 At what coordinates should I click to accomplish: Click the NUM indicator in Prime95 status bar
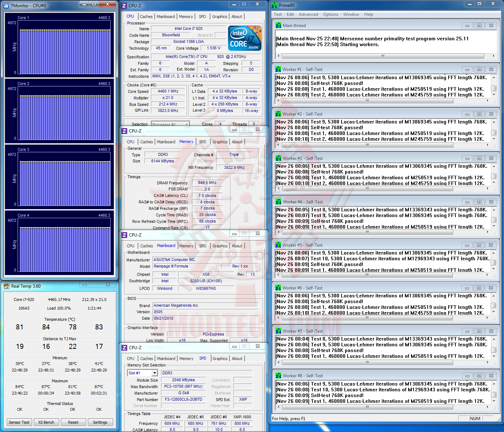(475, 418)
